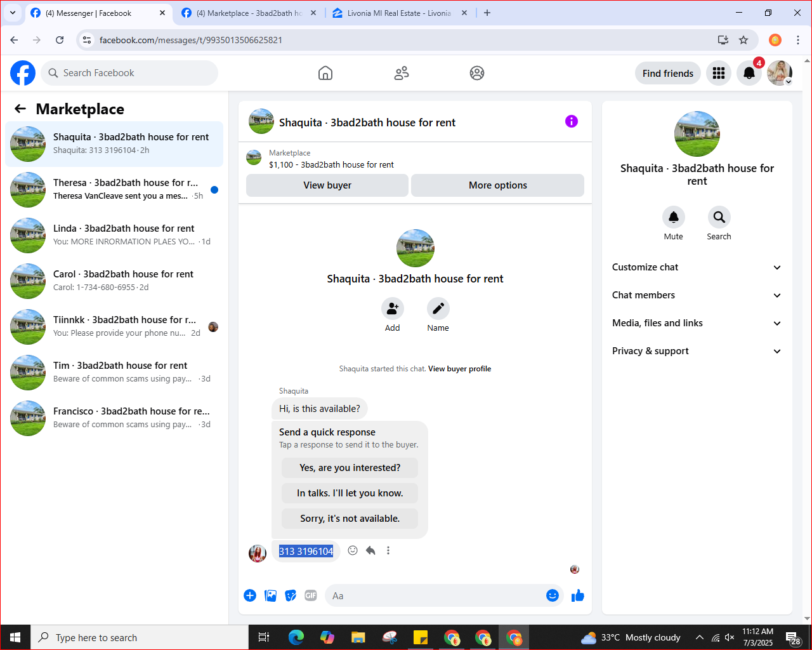Select Shaquita conversation in list
Screen dimensions: 812x650
tap(114, 144)
